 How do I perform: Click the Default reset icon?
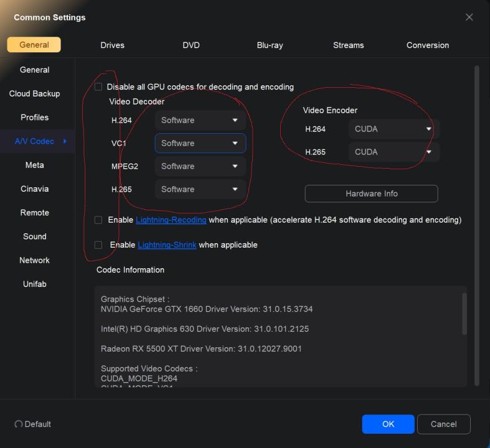pos(19,424)
